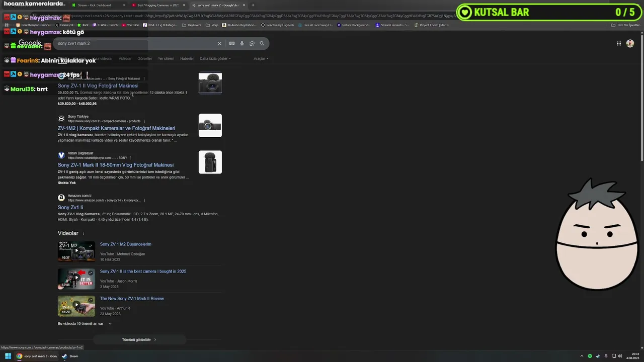Open Vatan Sony ZV-1 Mark II 18-50mm result
Image resolution: width=644 pixels, height=362 pixels.
(116, 165)
